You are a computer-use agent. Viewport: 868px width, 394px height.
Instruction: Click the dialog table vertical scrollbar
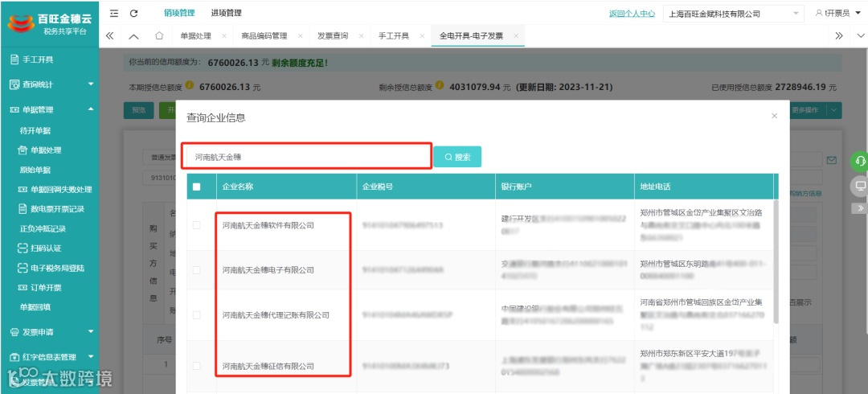click(x=776, y=261)
